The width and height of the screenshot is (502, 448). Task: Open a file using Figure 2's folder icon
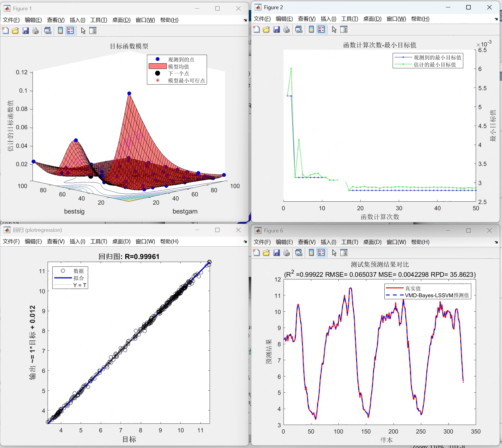pyautogui.click(x=266, y=29)
